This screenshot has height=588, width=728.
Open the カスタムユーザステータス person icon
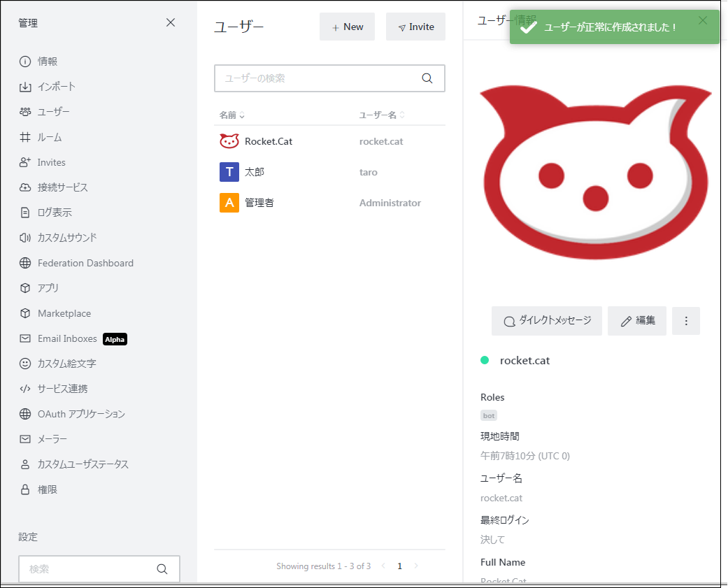point(25,464)
